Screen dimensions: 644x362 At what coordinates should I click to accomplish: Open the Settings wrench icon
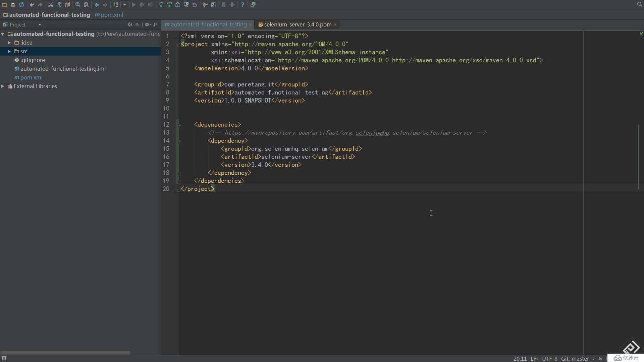pos(205,5)
